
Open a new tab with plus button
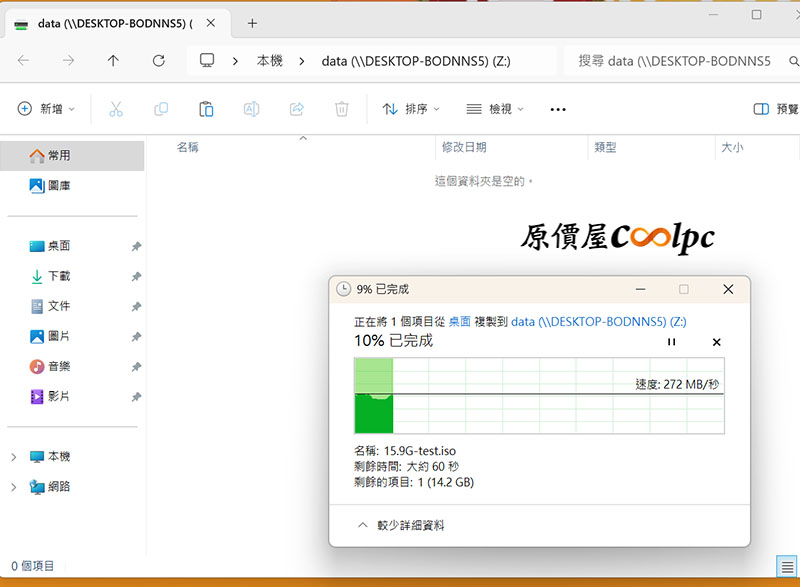(252, 23)
